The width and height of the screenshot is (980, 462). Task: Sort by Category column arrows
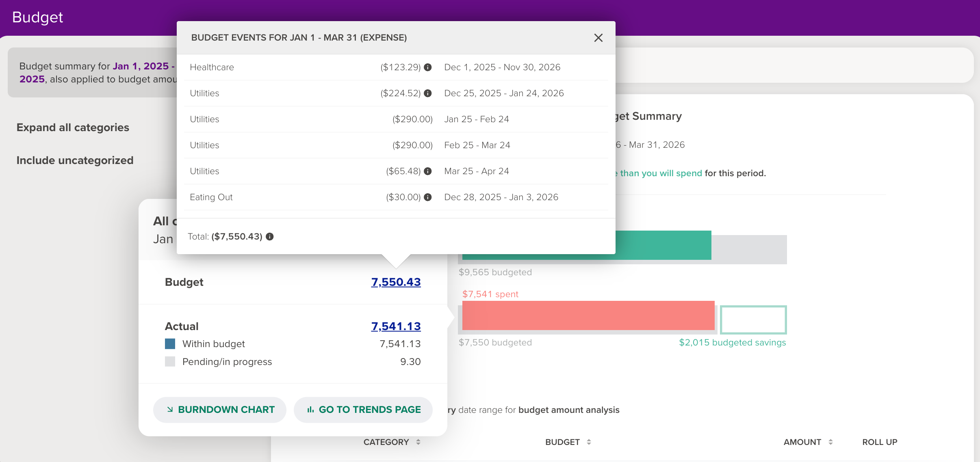pos(418,442)
